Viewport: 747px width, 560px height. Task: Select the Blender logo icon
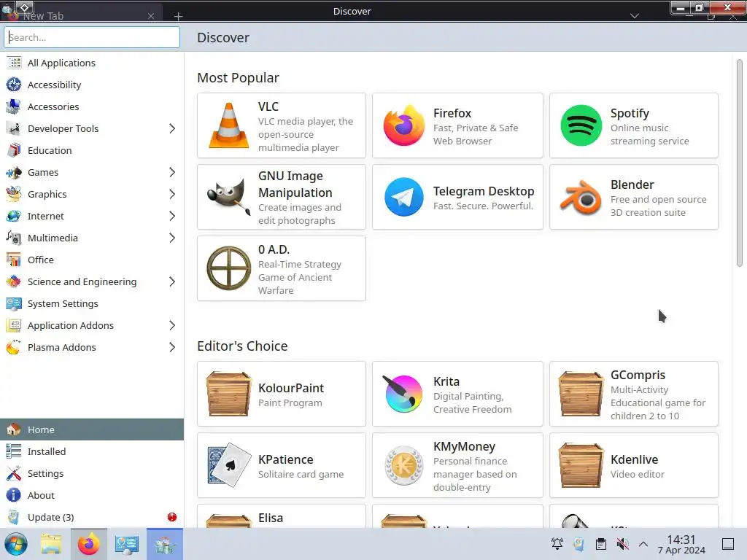(581, 197)
